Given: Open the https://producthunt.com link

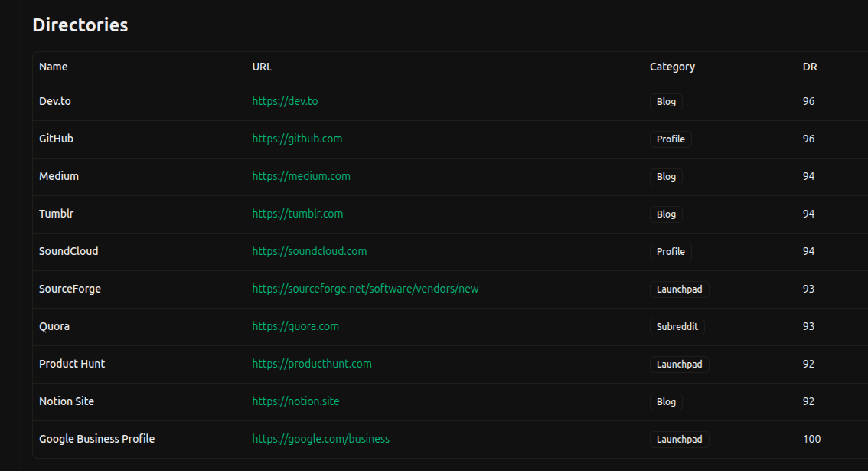Looking at the screenshot, I should 312,364.
